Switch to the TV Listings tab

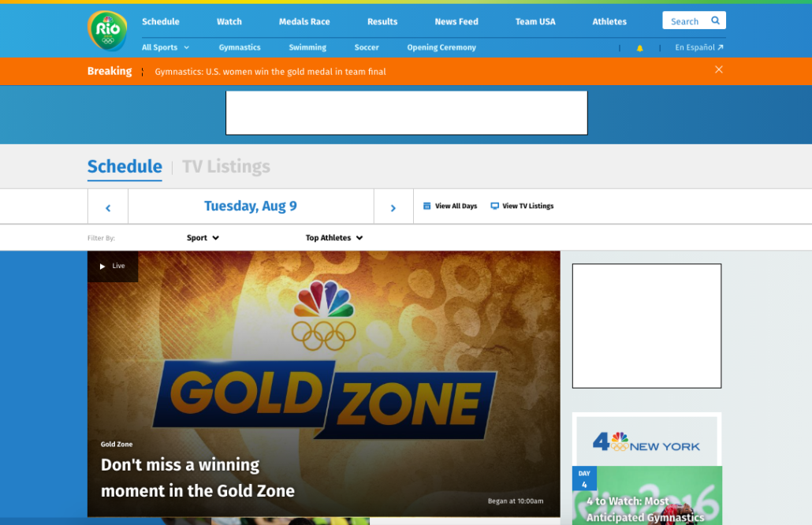click(x=226, y=166)
